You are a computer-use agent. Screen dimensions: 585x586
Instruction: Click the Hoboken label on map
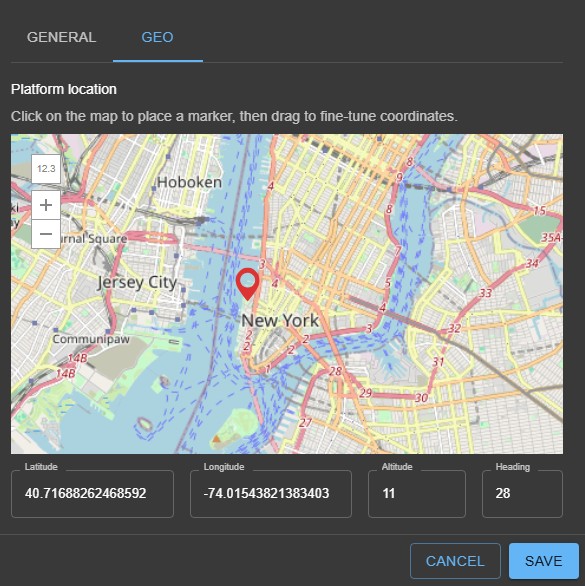190,182
